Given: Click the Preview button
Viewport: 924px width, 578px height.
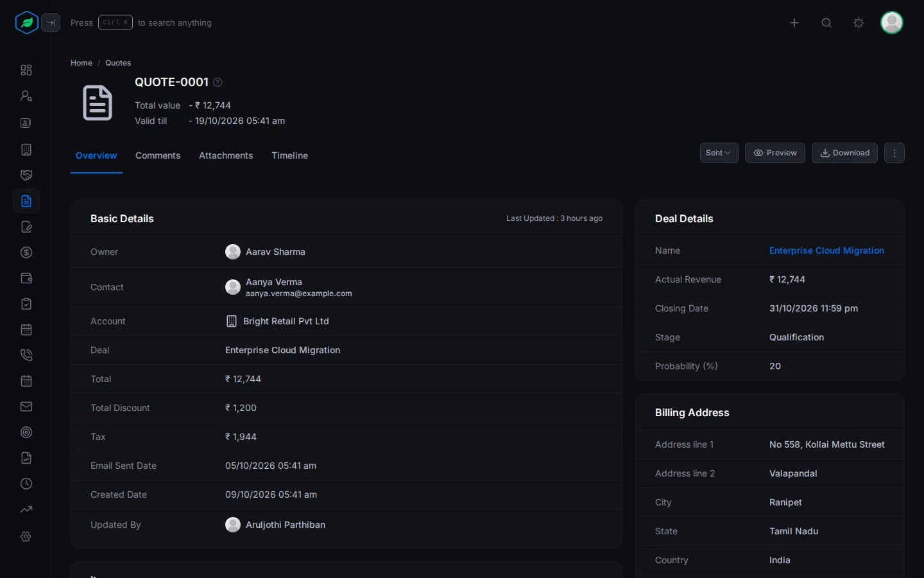Looking at the screenshot, I should pos(775,153).
